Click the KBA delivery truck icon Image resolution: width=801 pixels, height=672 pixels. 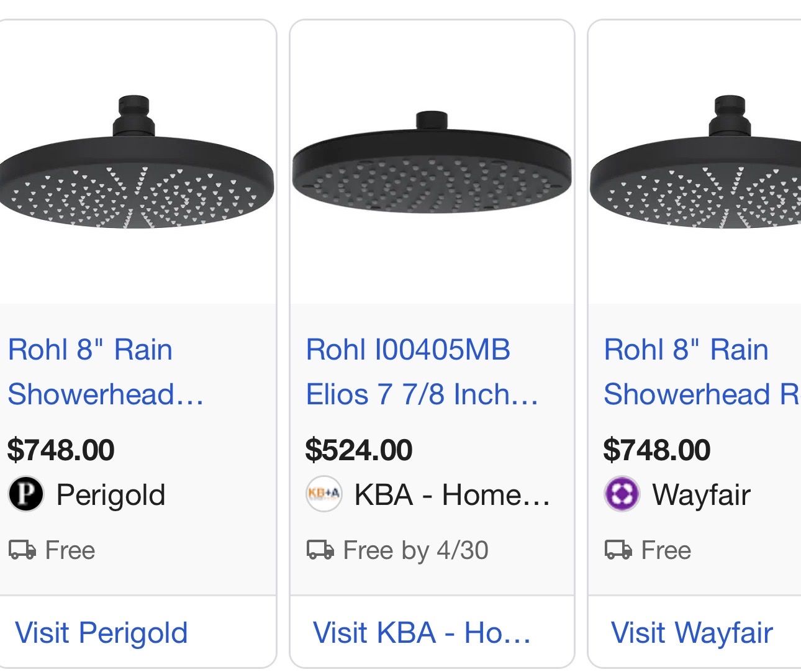(320, 550)
